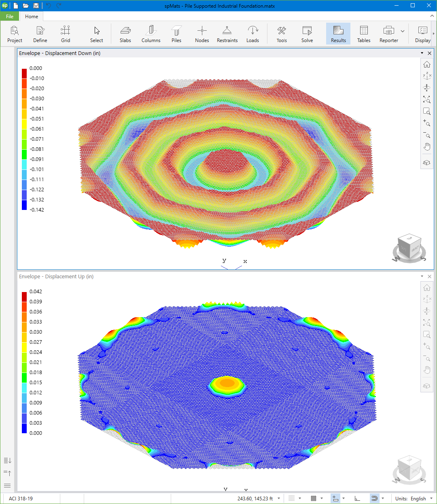
Task: Click the Zoom In magnifier icon
Action: click(427, 124)
